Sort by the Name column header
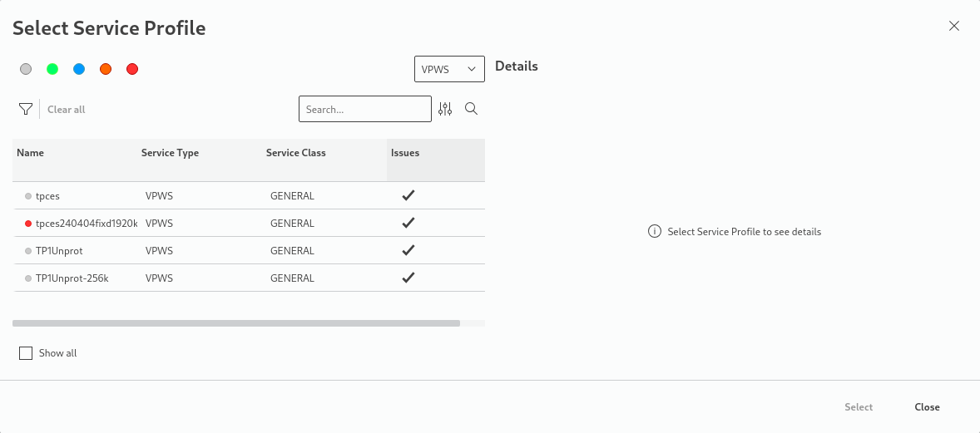The image size is (980, 433). point(31,153)
